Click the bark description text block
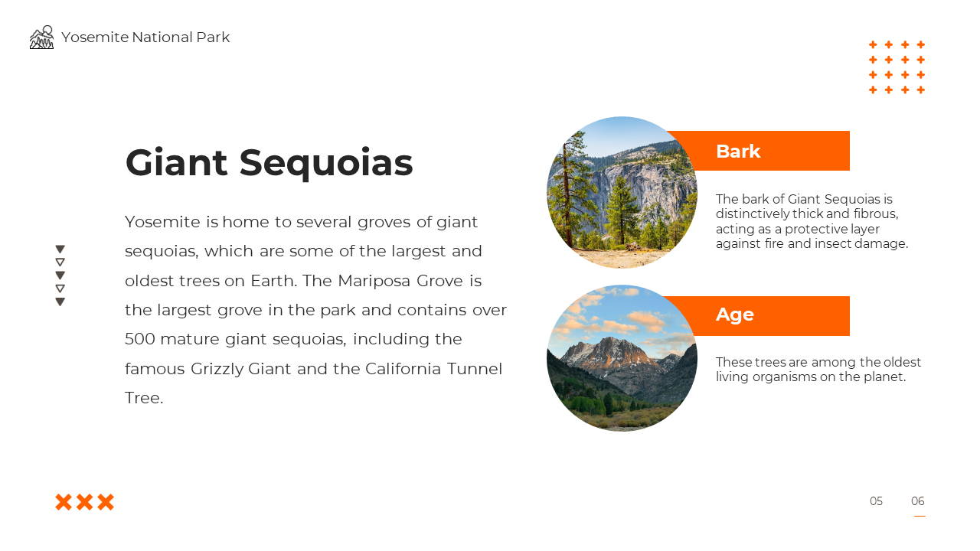 [812, 221]
